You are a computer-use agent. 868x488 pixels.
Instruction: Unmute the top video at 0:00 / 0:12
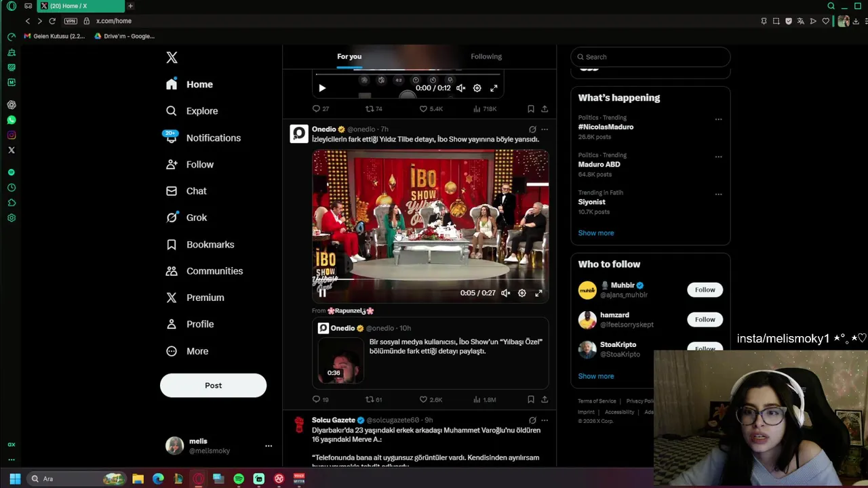[460, 88]
